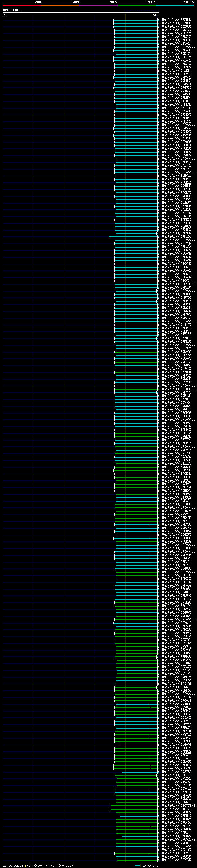Select the UniRef100_B9RI70 label
197x868 pixels.
pyautogui.click(x=176, y=30)
